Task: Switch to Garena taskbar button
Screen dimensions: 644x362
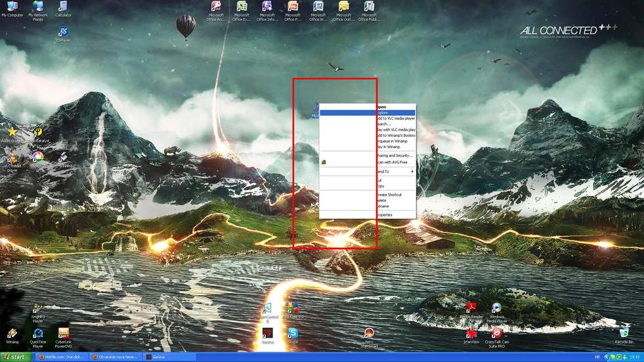Action: 169,357
